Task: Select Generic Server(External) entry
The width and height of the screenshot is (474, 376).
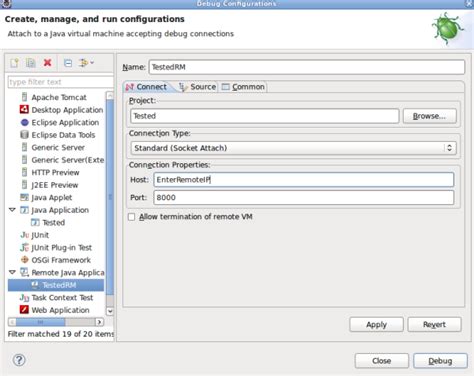Action: [x=67, y=160]
